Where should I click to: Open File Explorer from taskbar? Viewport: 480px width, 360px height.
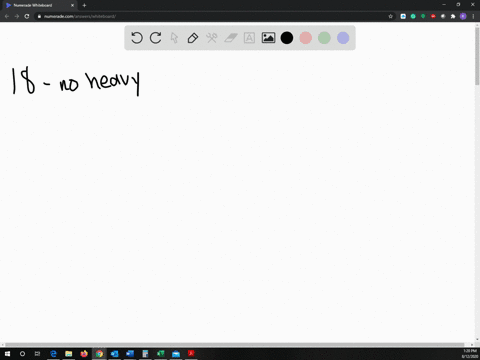[69, 354]
